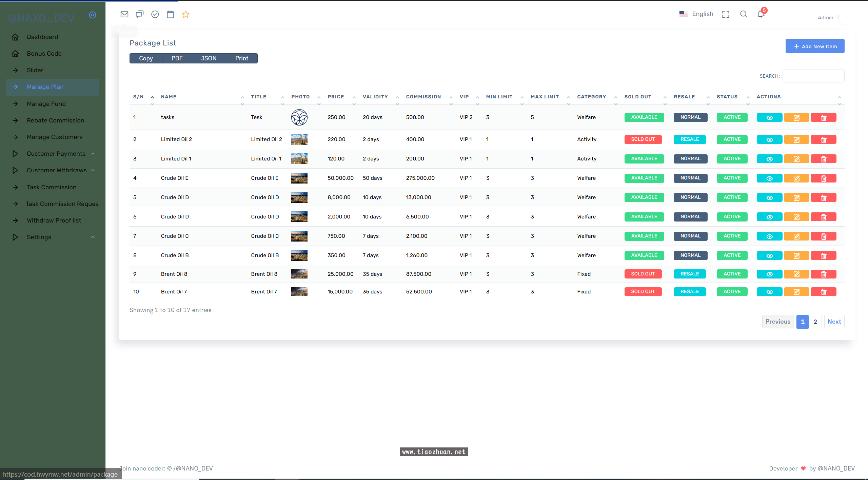868x480 pixels.
Task: Toggle fullscreen mode icon
Action: coord(726,14)
